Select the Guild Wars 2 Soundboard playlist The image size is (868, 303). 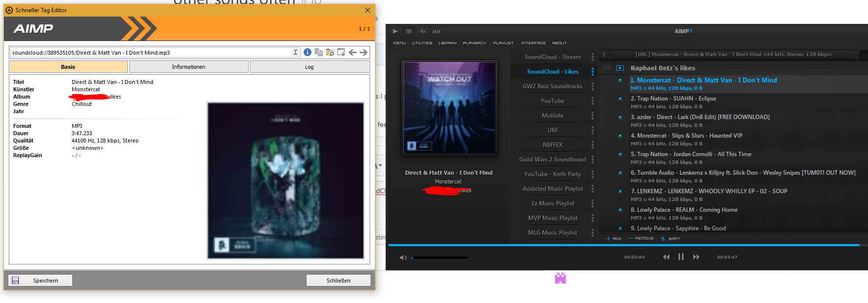pyautogui.click(x=553, y=160)
